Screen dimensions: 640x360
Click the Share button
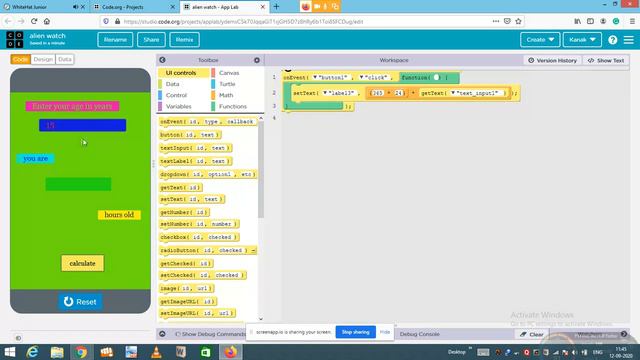(x=151, y=40)
